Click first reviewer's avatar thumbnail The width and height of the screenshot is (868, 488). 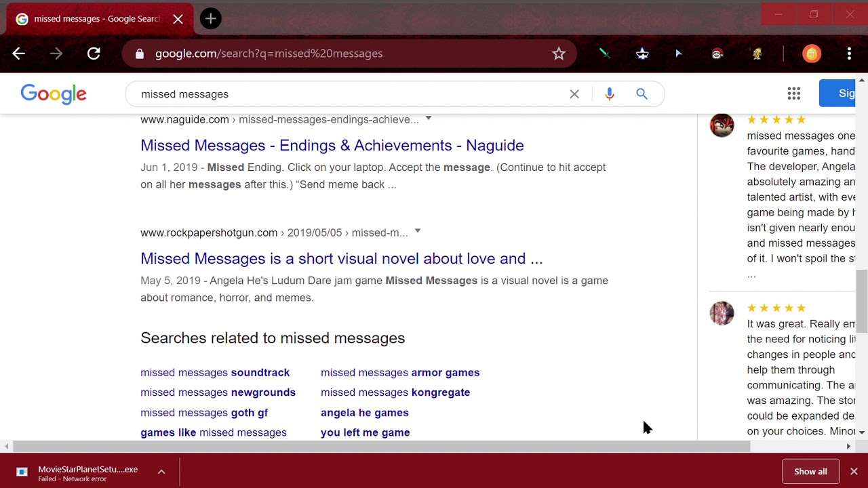point(722,125)
